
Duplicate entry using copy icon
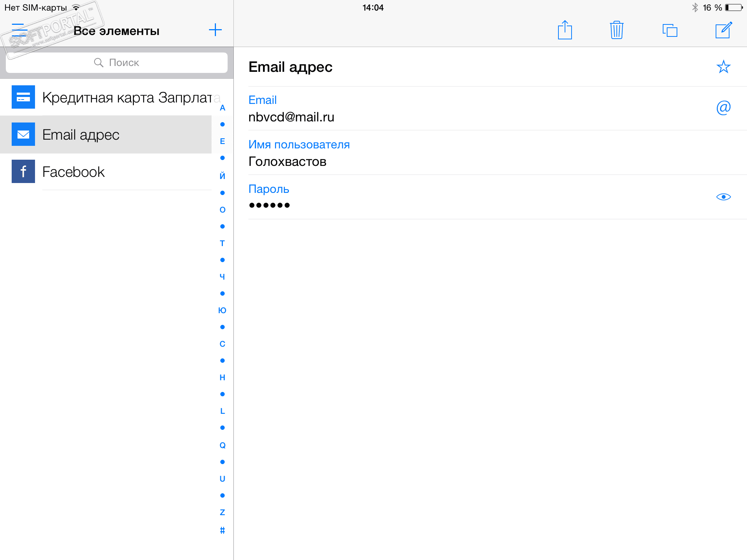tap(670, 30)
